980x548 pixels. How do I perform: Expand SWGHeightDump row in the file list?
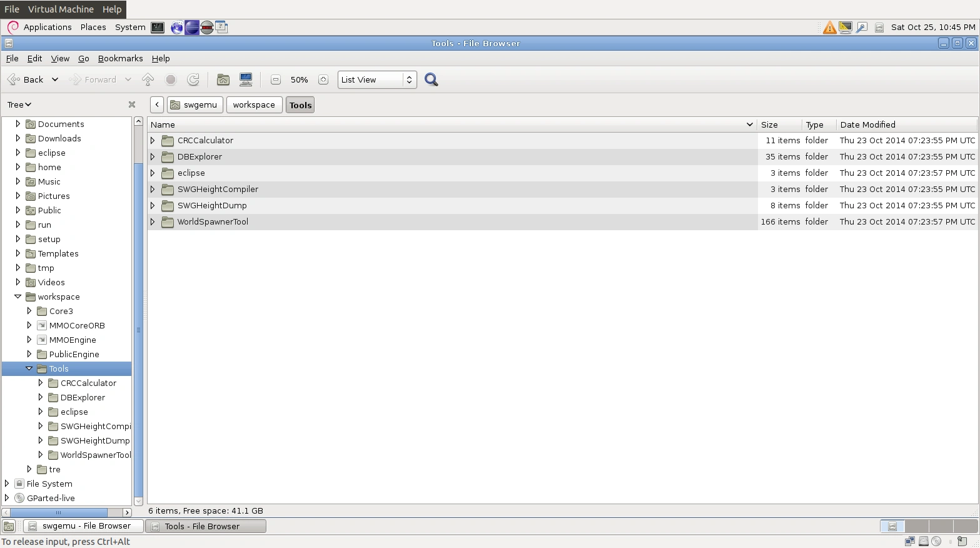[153, 206]
